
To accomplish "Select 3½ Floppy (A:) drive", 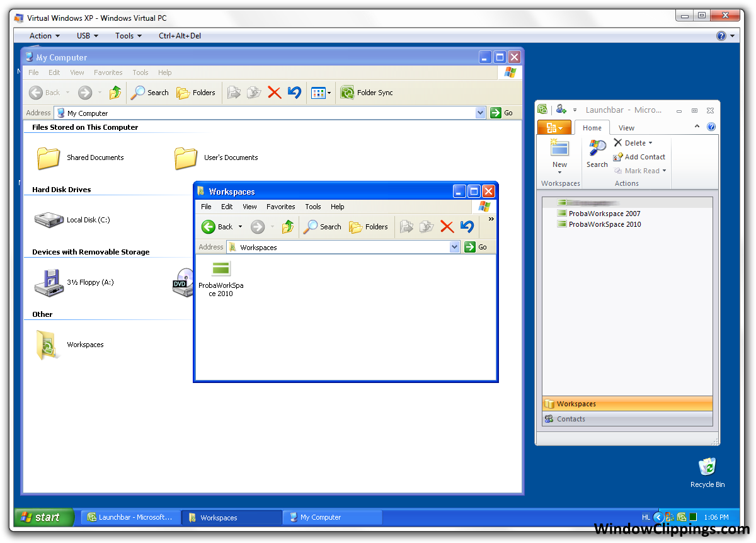I will tap(74, 282).
